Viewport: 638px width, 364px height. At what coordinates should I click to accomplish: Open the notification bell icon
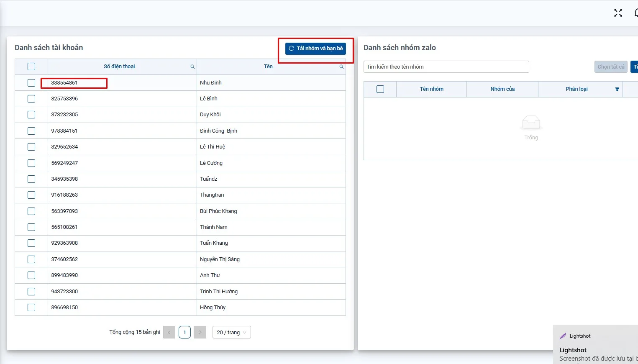[635, 13]
